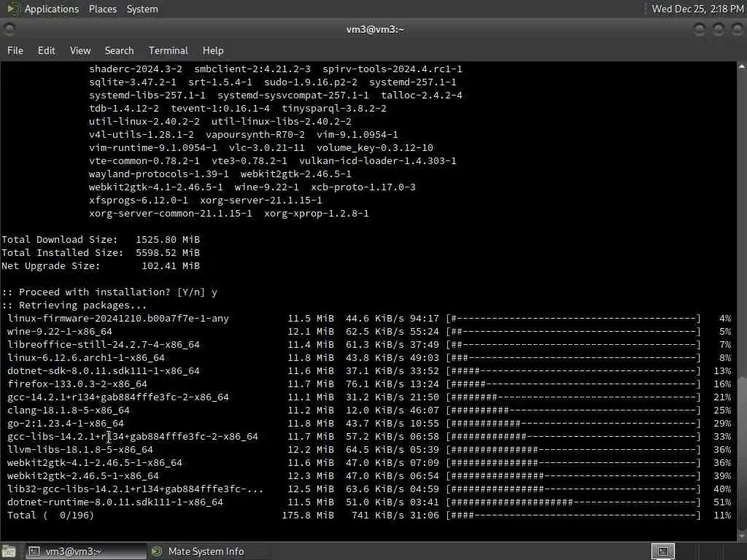
Task: Open the terminal View menu
Action: pos(80,50)
